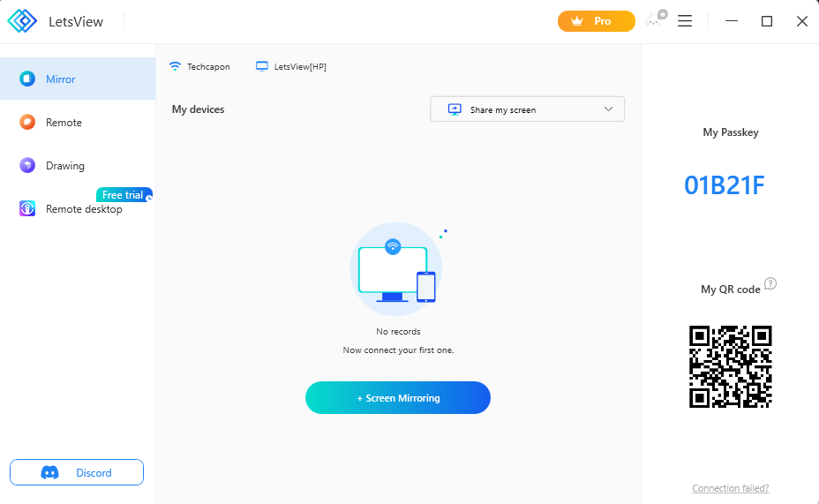Open the hamburger menu
Image resolution: width=819 pixels, height=504 pixels.
pyautogui.click(x=685, y=21)
